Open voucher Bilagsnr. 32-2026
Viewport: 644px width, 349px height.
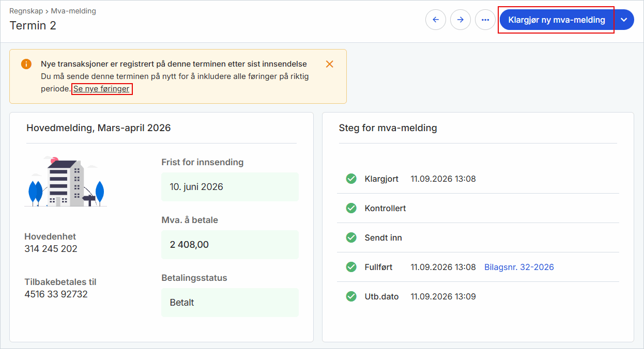[519, 267]
